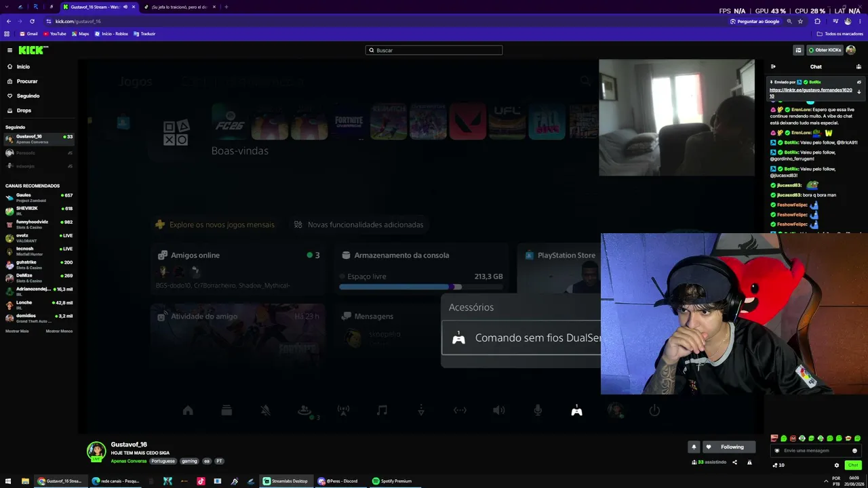Switch to Streamlabs Desktop in taskbar
This screenshot has height=488, width=868.
pos(286,481)
